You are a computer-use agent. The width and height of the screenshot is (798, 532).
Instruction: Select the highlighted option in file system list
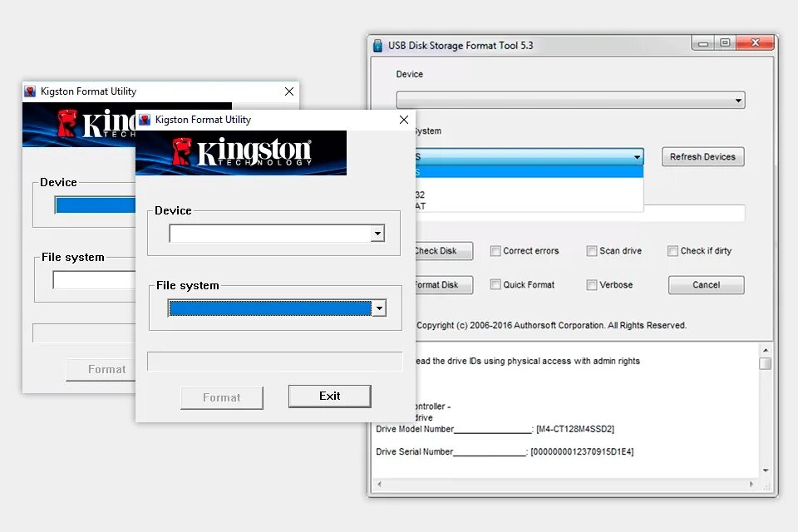tap(530, 172)
